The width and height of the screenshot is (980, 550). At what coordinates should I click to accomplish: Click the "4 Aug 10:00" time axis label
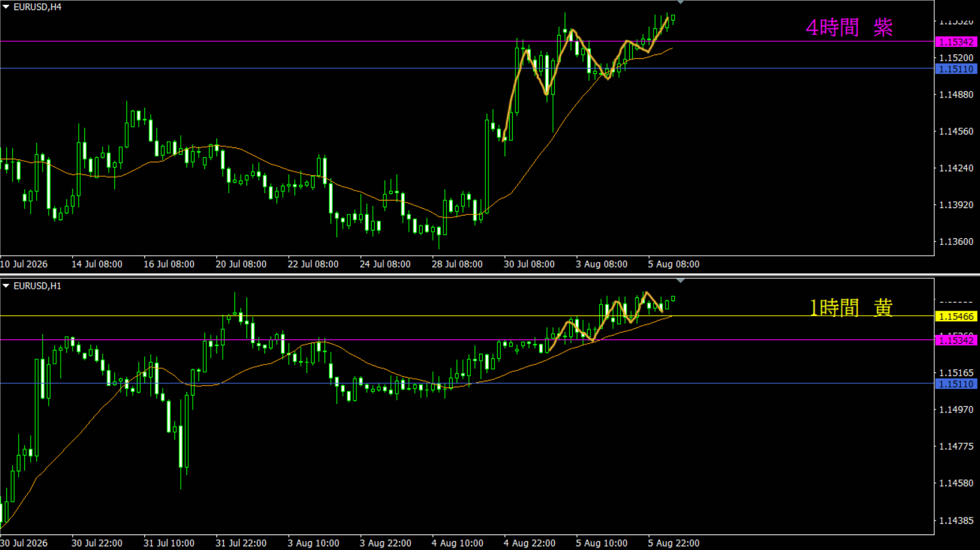pos(457,543)
